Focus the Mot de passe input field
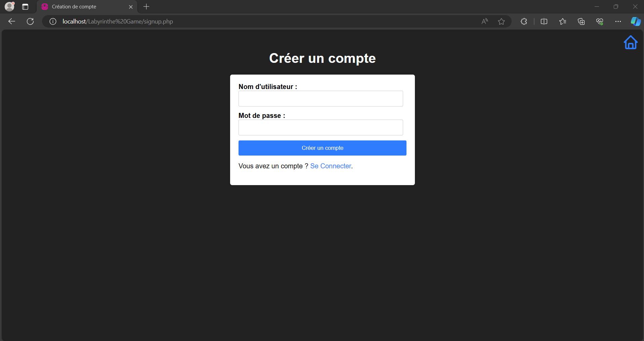Screen dimensions: 644x341 (320, 127)
